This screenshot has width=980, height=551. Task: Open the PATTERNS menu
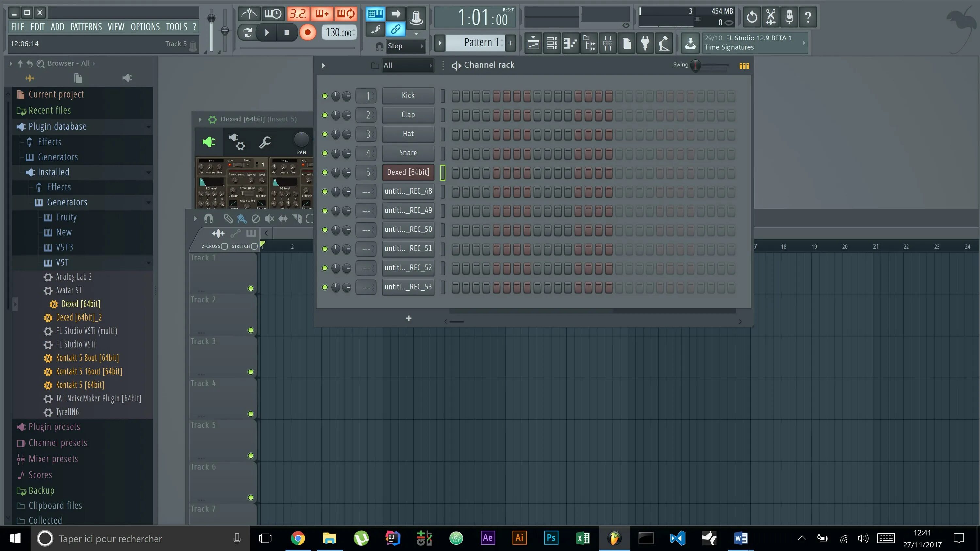(x=86, y=27)
